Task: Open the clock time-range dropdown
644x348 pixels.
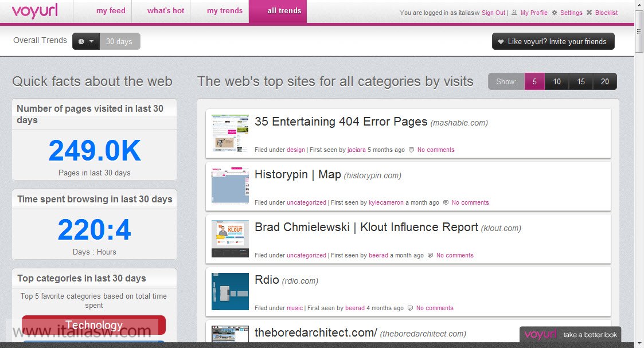Action: pyautogui.click(x=86, y=41)
